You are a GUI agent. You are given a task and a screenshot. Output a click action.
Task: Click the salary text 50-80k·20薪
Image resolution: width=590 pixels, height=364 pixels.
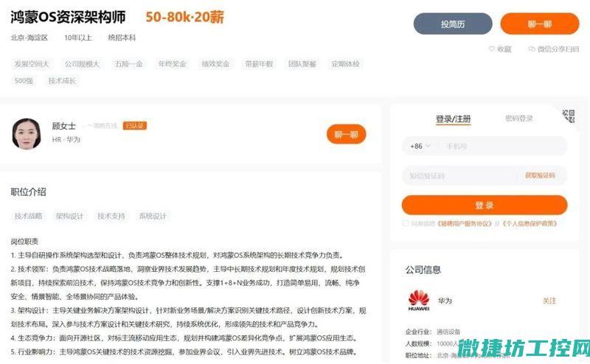[185, 17]
